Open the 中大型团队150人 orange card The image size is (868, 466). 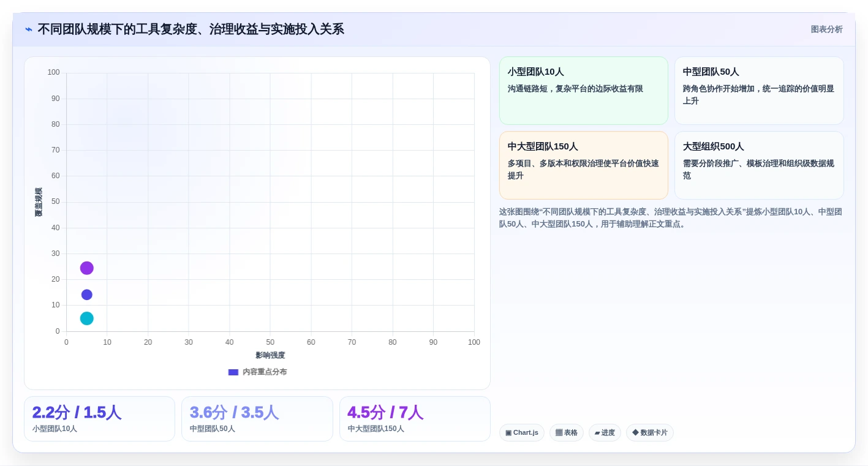pos(583,165)
